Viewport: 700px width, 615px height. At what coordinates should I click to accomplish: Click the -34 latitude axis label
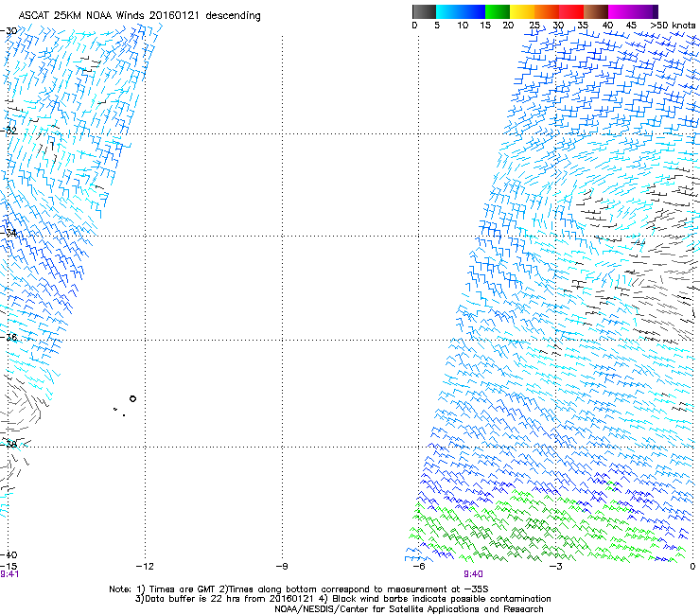tap(10, 234)
